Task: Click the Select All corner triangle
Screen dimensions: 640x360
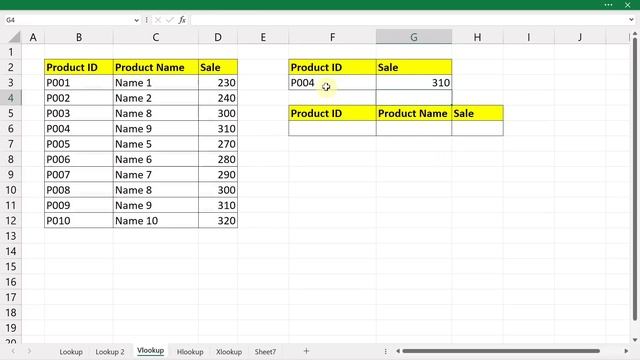Action: tap(14, 38)
